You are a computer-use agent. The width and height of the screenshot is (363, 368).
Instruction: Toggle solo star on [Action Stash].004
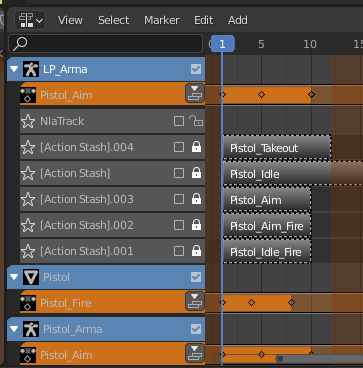(28, 147)
